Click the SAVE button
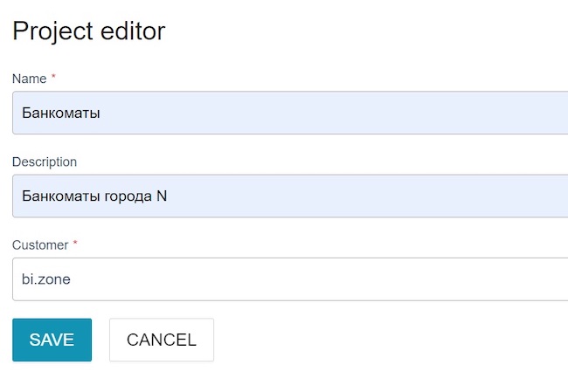 (52, 340)
